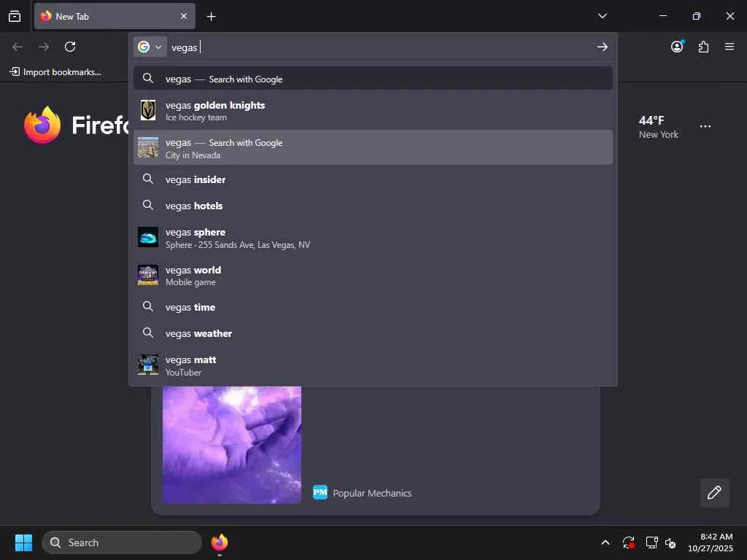Select first 'vegas — Search with Google' suggestion
This screenshot has width=747, height=560.
pos(373,79)
